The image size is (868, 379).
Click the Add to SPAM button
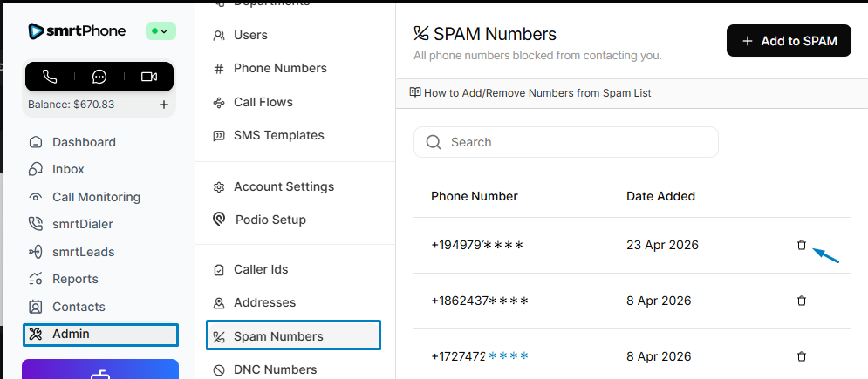(x=789, y=40)
